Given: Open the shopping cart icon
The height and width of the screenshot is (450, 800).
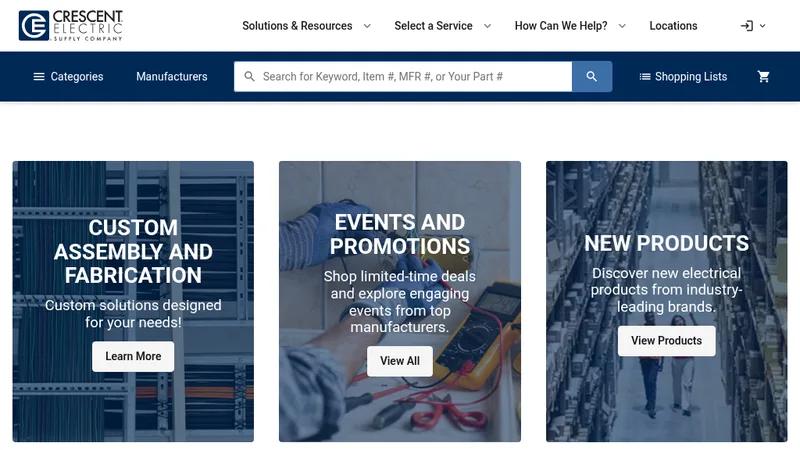Looking at the screenshot, I should (763, 77).
